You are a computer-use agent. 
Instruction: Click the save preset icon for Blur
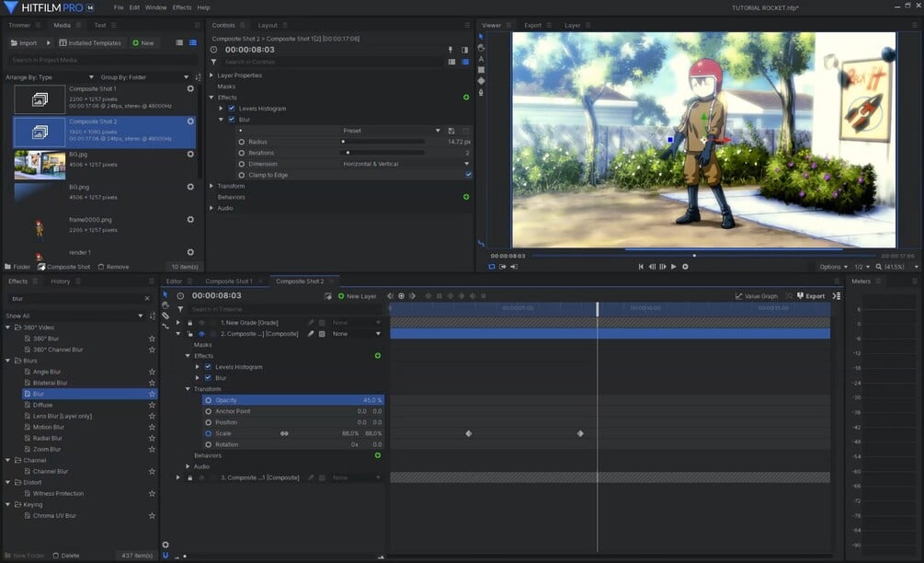tap(451, 131)
